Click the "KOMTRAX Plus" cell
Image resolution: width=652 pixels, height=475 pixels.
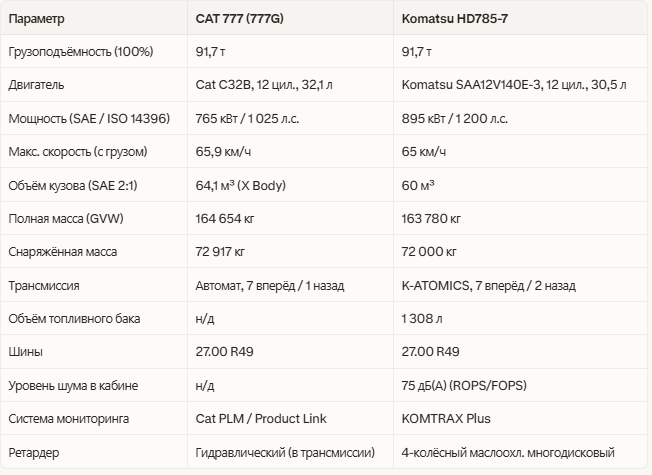(446, 418)
